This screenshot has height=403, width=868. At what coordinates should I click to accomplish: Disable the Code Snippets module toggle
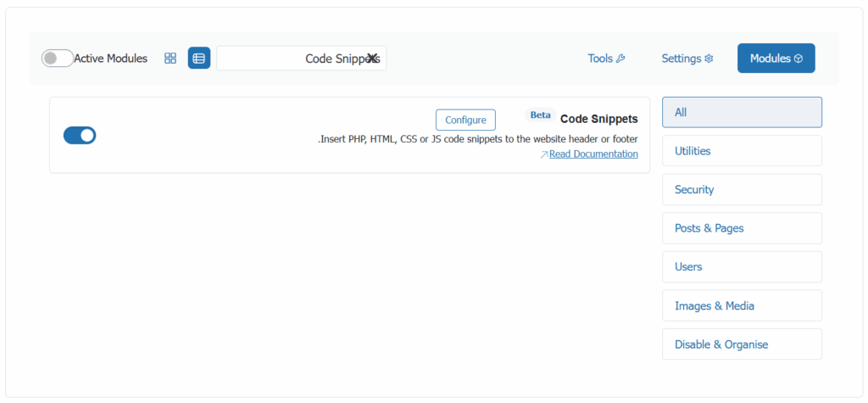point(80,135)
